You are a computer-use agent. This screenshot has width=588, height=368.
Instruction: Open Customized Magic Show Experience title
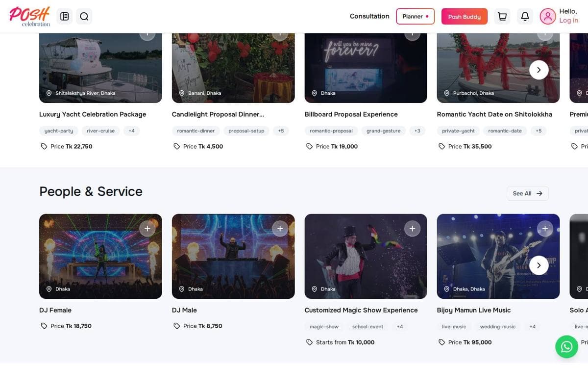tap(361, 310)
